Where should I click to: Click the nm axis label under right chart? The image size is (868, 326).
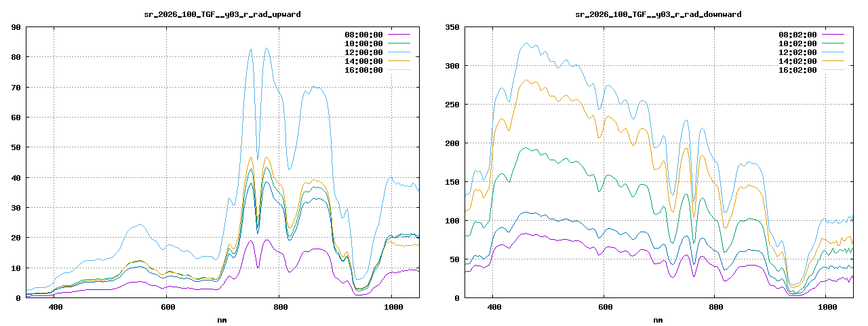point(658,319)
